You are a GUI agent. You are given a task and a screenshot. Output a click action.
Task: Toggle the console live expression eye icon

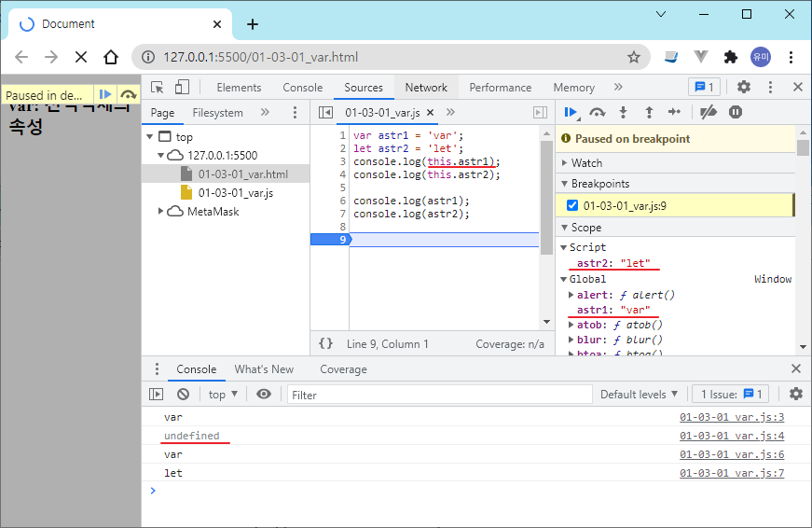coord(264,395)
